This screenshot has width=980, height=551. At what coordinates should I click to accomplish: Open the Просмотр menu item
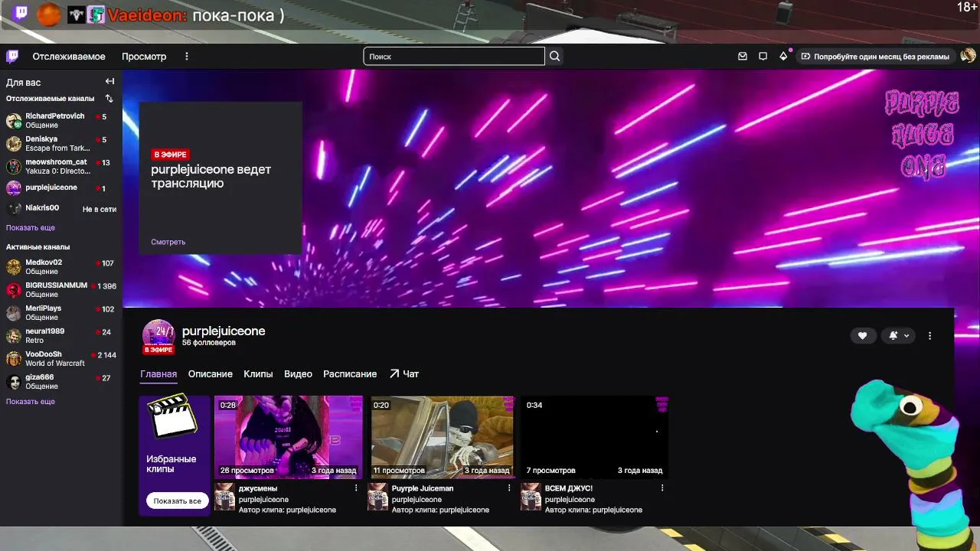(144, 57)
